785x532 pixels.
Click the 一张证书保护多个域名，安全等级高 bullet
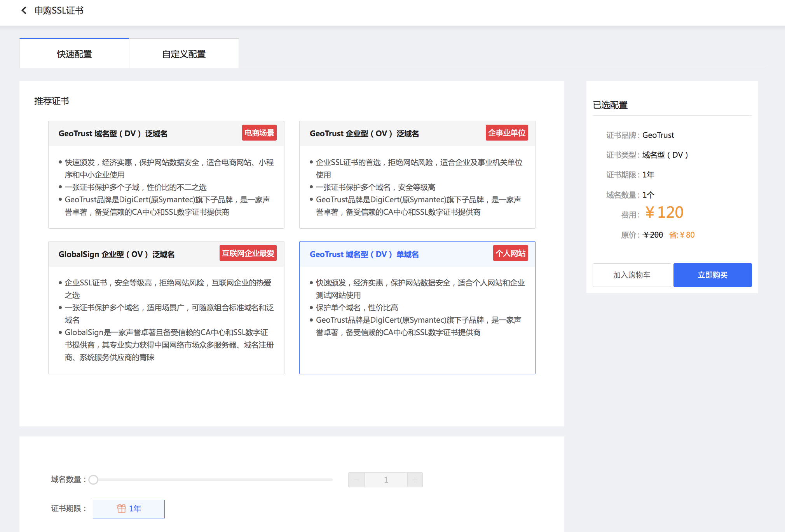[x=375, y=187]
